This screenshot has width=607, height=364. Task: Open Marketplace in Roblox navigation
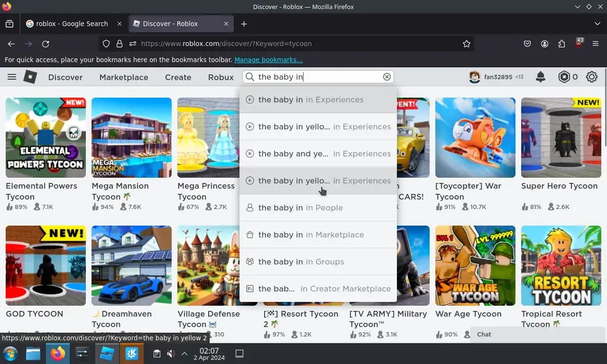(124, 77)
